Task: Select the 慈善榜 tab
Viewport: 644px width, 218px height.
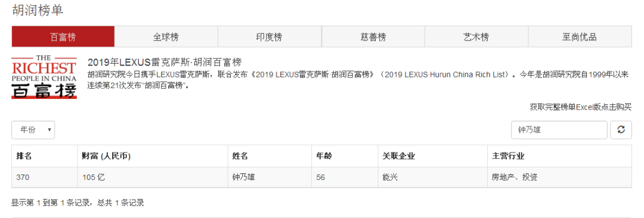Action: click(x=373, y=37)
